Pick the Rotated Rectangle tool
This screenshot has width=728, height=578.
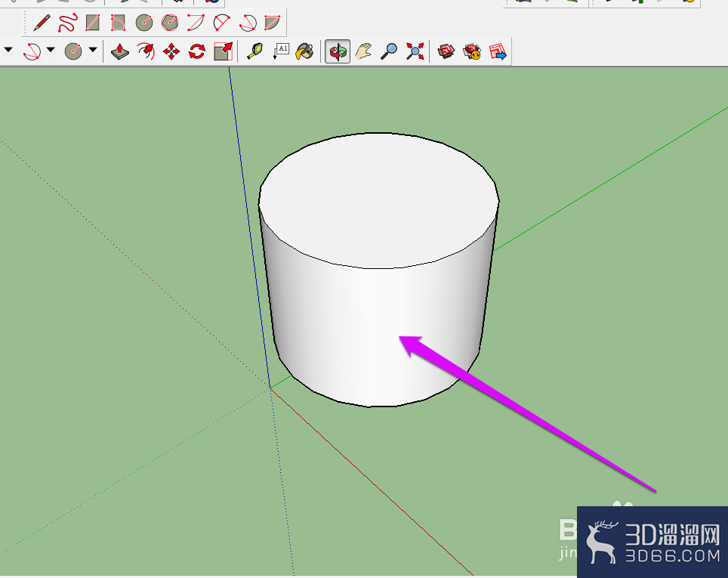pos(118,23)
